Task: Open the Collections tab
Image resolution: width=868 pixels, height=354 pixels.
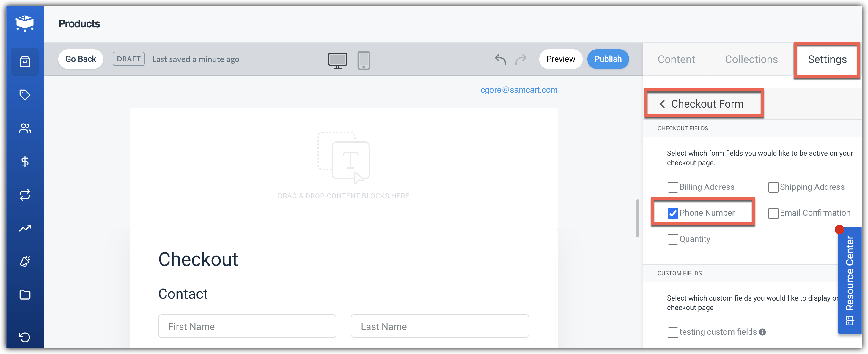Action: pos(751,59)
